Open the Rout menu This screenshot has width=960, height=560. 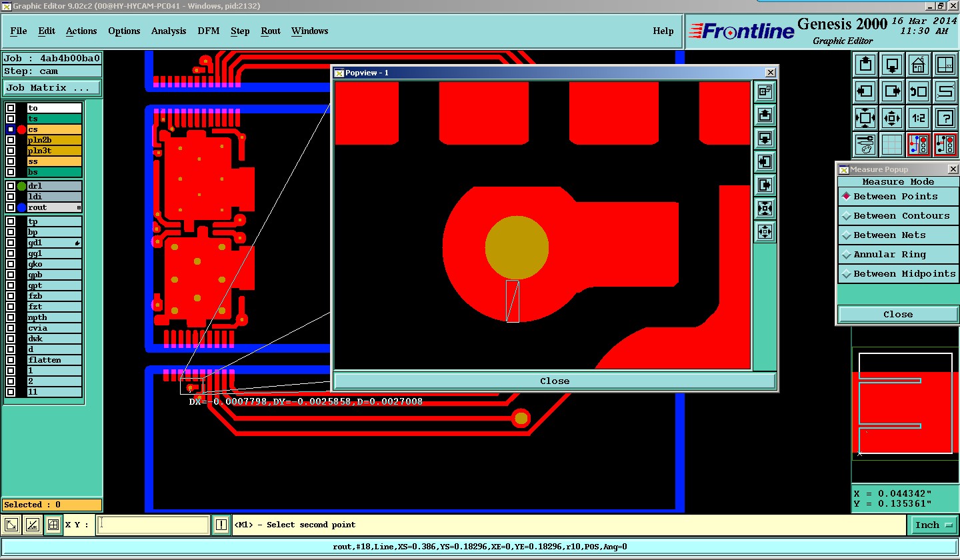[271, 31]
